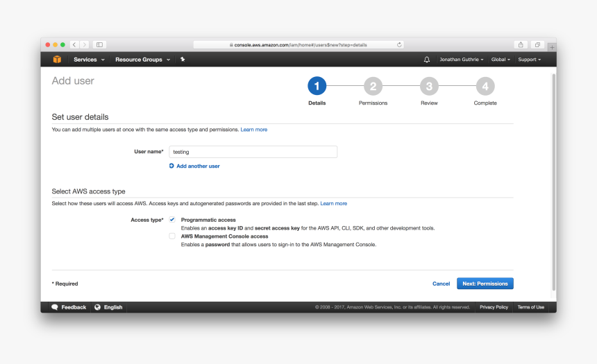
Task: Open a new tab with plus icon
Action: 552,48
